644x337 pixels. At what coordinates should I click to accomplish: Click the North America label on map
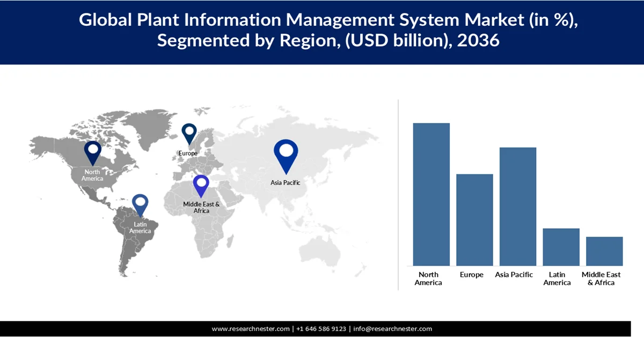[x=92, y=175]
